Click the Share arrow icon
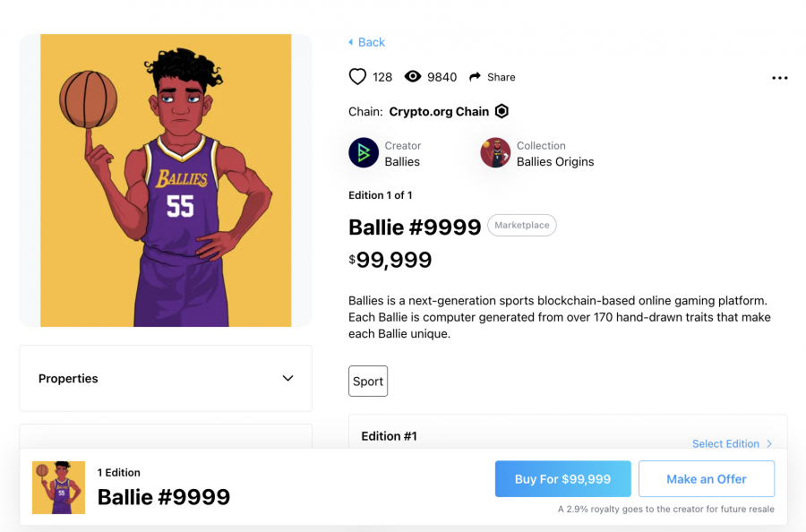 click(x=475, y=77)
